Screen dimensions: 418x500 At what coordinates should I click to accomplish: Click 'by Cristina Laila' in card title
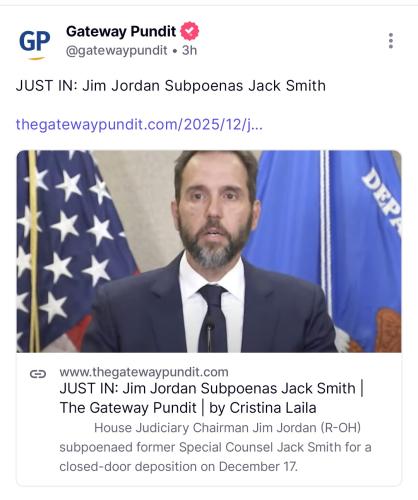coord(263,408)
